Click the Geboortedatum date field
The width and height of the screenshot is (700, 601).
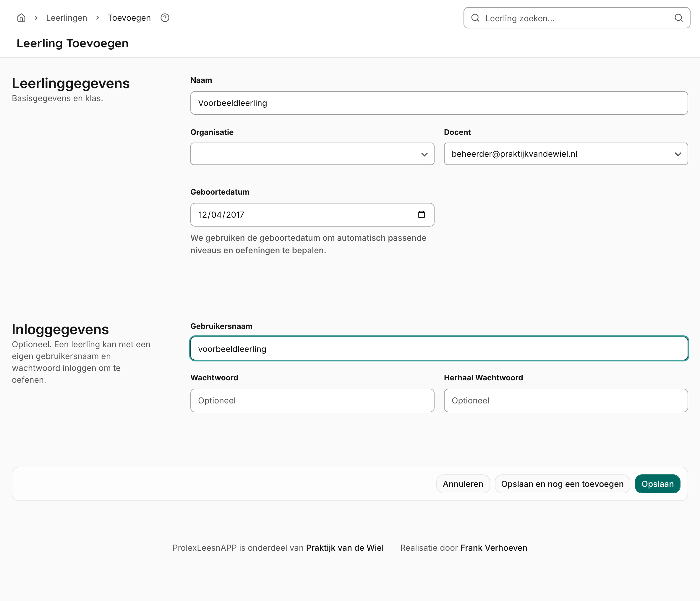312,215
